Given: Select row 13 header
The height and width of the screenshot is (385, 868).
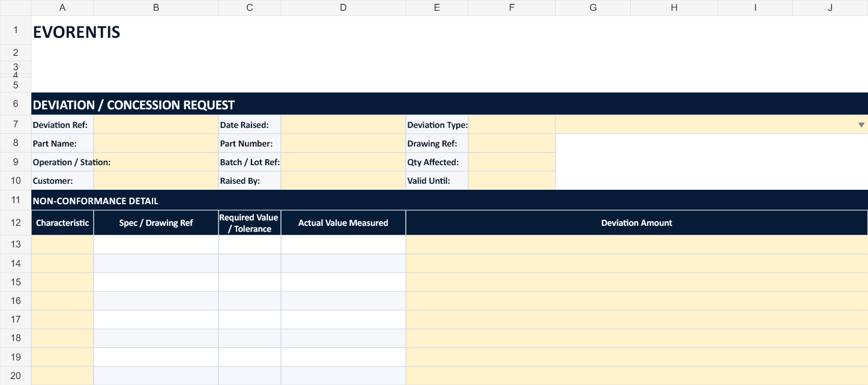Looking at the screenshot, I should 16,244.
